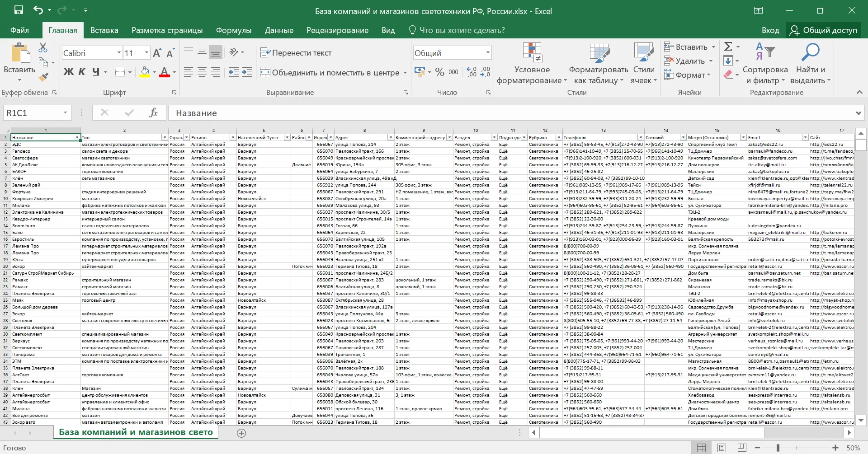Switch to Page Break Preview in status bar
Image resolution: width=868 pixels, height=454 pixels.
tap(742, 448)
